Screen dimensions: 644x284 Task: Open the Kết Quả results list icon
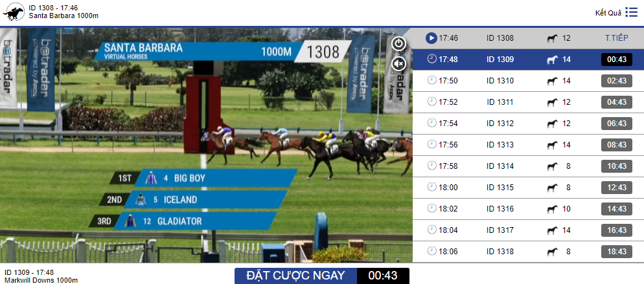click(x=631, y=12)
